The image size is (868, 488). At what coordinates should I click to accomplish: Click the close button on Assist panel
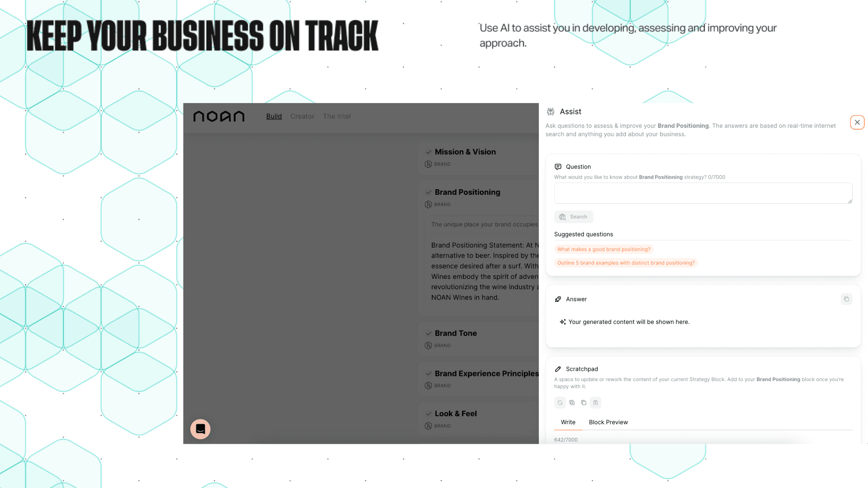coord(857,122)
